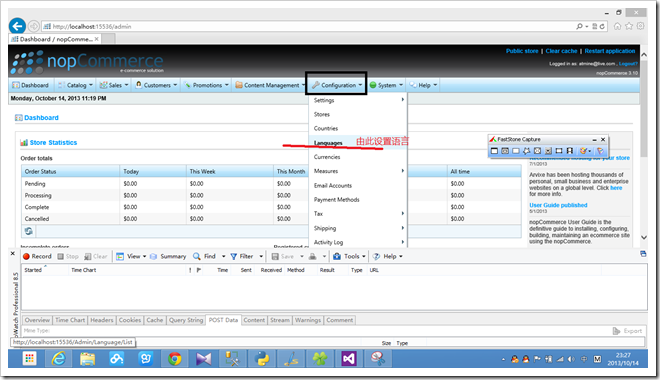660x380 pixels.
Task: Click FastStone capture fixed region icon
Action: [x=559, y=151]
